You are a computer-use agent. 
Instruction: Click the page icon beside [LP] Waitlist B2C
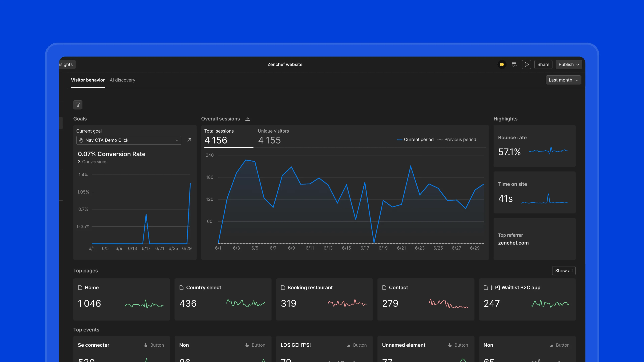(486, 288)
